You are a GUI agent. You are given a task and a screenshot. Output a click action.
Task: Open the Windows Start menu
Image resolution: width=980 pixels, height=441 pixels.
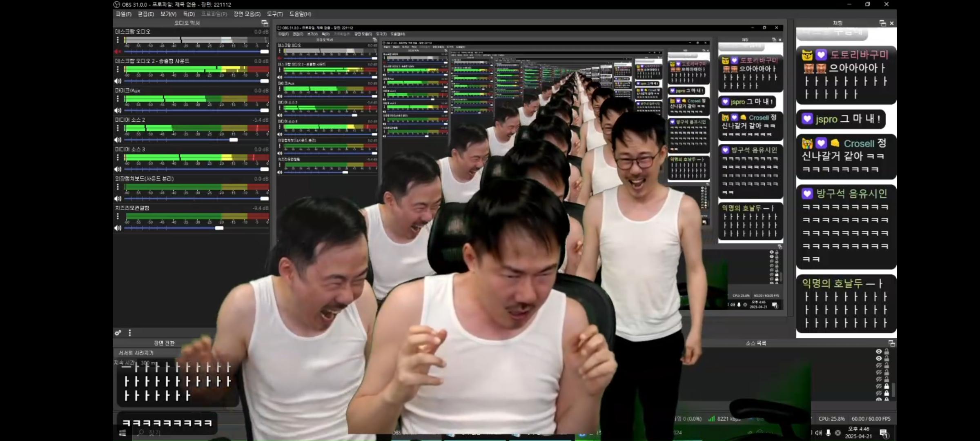122,433
